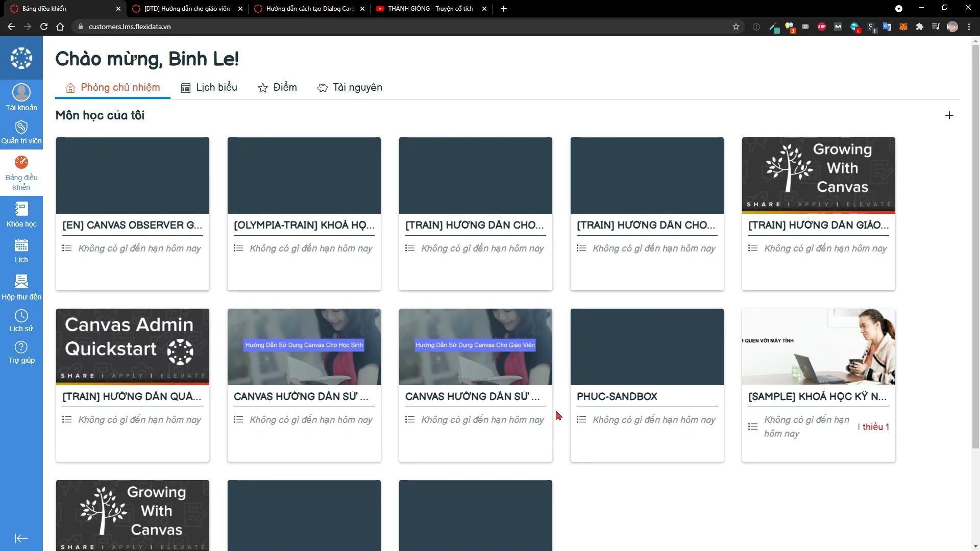980x551 pixels.
Task: Open [EN] CANVAS OBSERVER G... course
Action: click(x=132, y=225)
